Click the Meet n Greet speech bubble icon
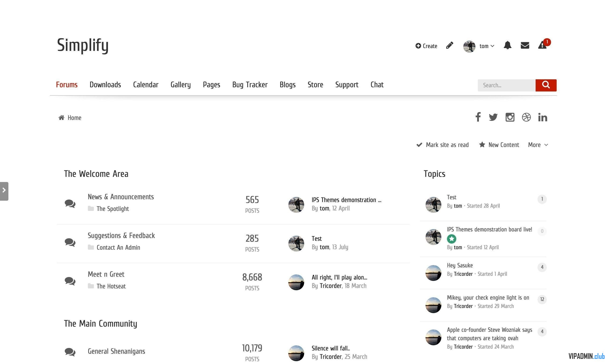607x364 pixels. click(x=70, y=281)
